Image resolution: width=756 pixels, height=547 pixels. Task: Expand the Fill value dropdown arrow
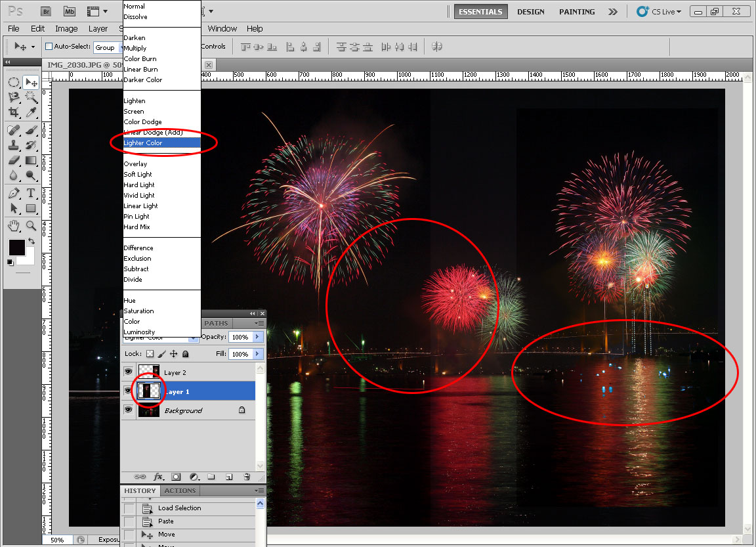tap(257, 354)
